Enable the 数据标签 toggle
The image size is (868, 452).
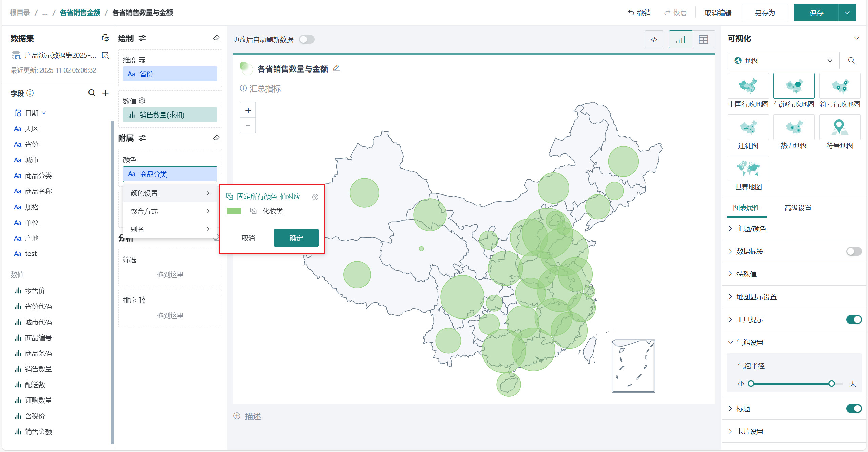(853, 251)
